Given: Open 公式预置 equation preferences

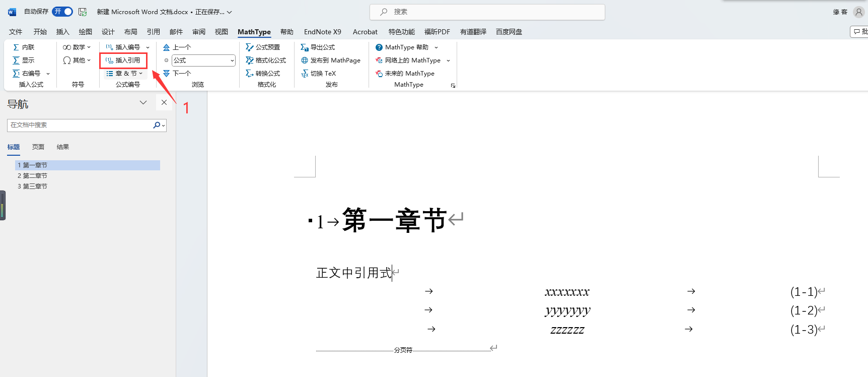Looking at the screenshot, I should pyautogui.click(x=263, y=47).
